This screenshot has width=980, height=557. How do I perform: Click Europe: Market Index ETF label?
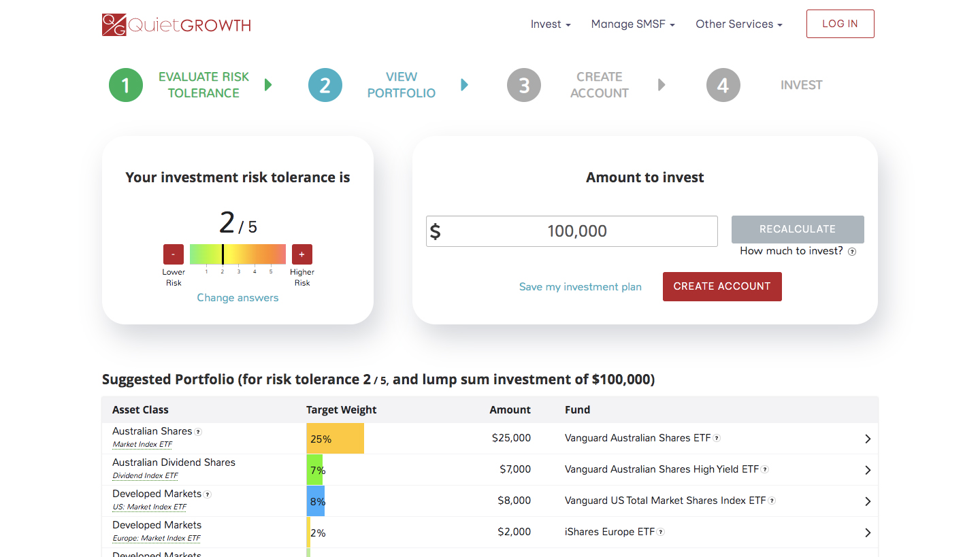pyautogui.click(x=157, y=539)
